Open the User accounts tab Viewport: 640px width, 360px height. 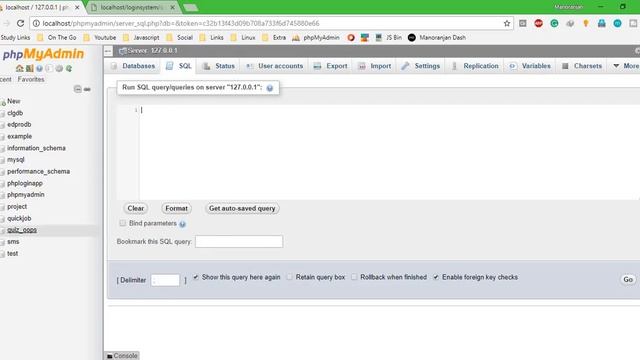pyautogui.click(x=274, y=66)
